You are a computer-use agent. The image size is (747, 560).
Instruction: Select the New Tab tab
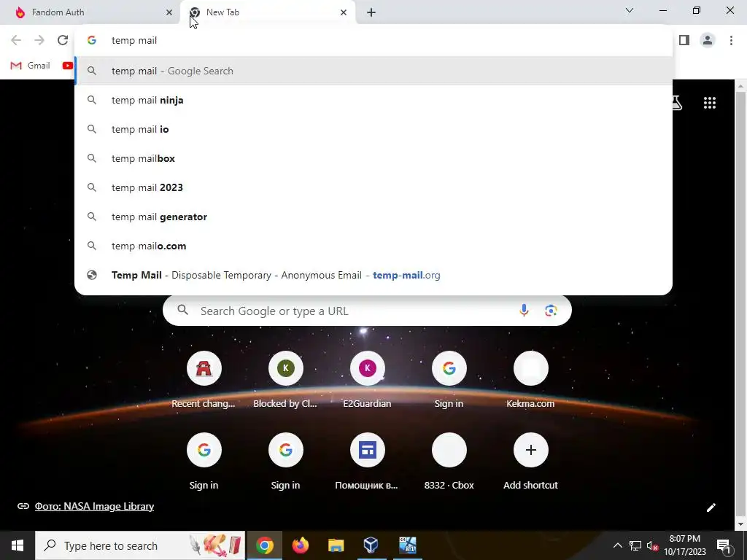(x=268, y=12)
